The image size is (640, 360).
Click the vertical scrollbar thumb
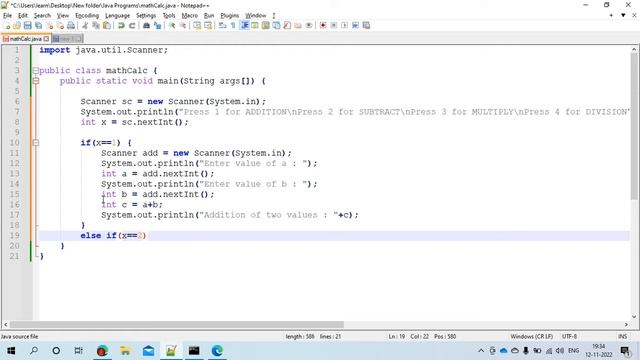[x=634, y=127]
